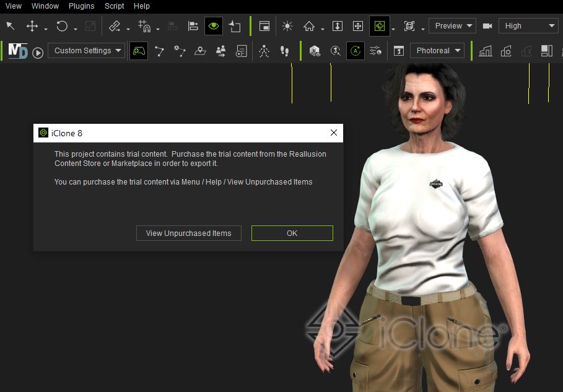Activate the Move object tool
Viewport: 563px width, 392px height.
click(x=32, y=26)
